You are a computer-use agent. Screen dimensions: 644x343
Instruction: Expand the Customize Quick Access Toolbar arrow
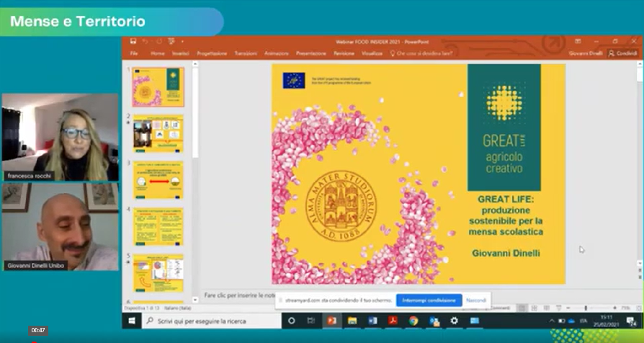[182, 42]
